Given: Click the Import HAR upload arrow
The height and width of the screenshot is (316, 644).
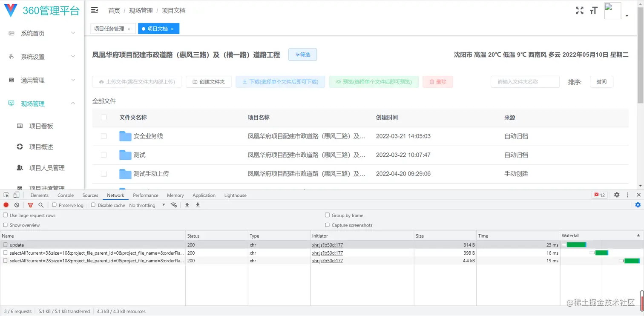Looking at the screenshot, I should click(x=187, y=205).
